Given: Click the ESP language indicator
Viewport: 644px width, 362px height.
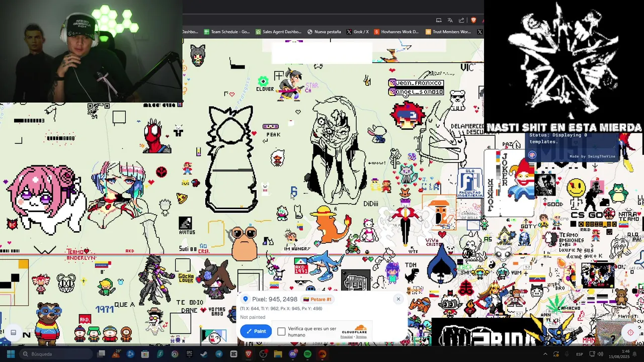Looking at the screenshot, I should [580, 354].
